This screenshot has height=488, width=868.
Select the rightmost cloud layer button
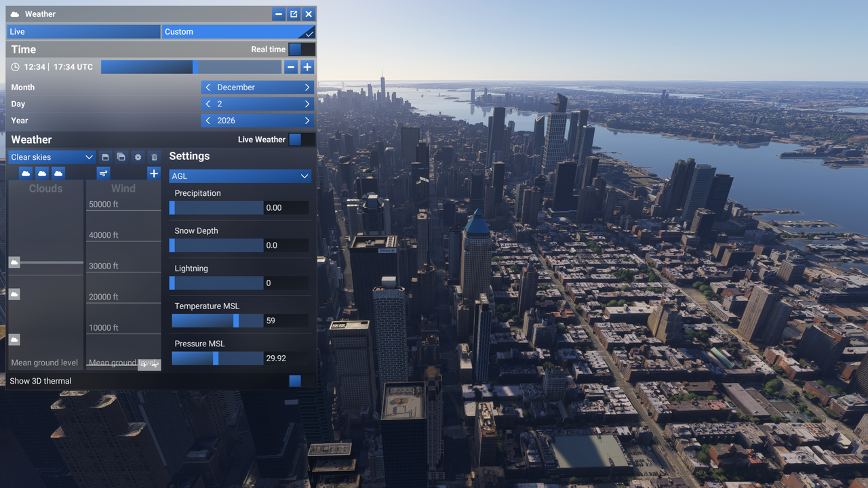[58, 174]
